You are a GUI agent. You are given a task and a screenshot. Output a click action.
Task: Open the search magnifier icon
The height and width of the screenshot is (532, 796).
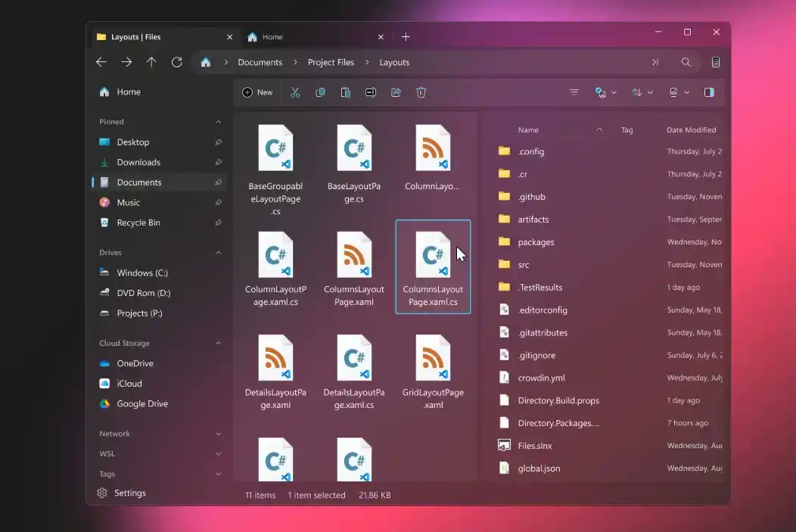coord(686,62)
